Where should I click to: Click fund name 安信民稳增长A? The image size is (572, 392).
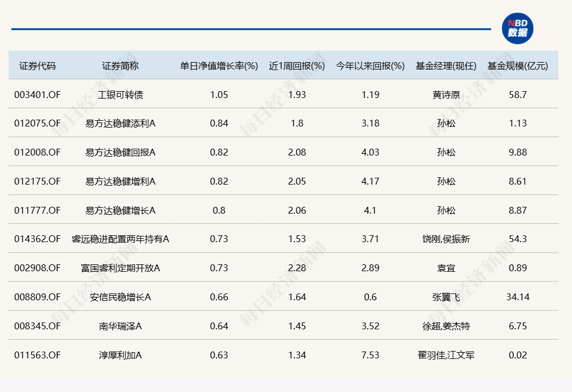pyautogui.click(x=120, y=297)
